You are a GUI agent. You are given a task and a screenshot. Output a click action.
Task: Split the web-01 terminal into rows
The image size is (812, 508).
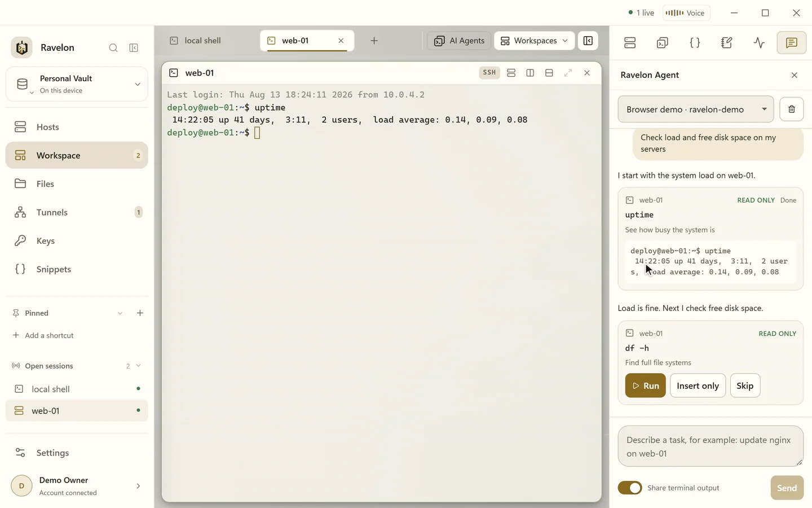tap(549, 73)
